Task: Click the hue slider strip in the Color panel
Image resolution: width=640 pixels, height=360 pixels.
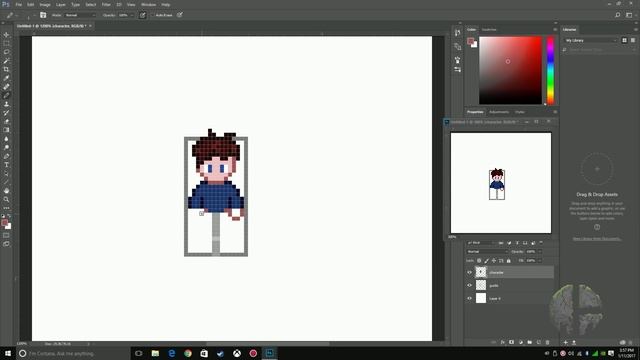Action: 550,70
